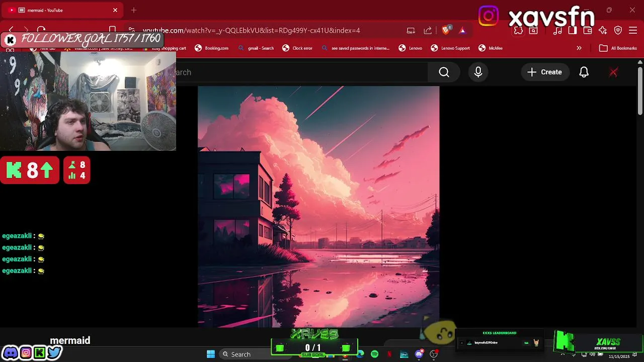Start voice search with the microphone icon

coord(478,72)
